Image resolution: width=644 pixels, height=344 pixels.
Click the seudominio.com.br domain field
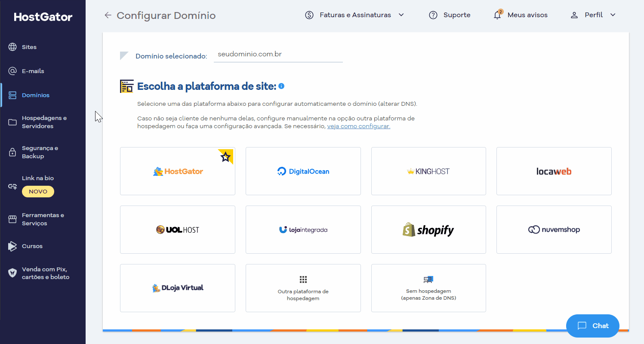pyautogui.click(x=278, y=55)
